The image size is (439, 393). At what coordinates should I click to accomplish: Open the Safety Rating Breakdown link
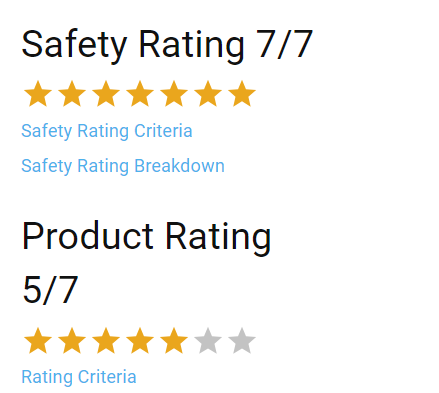click(123, 166)
